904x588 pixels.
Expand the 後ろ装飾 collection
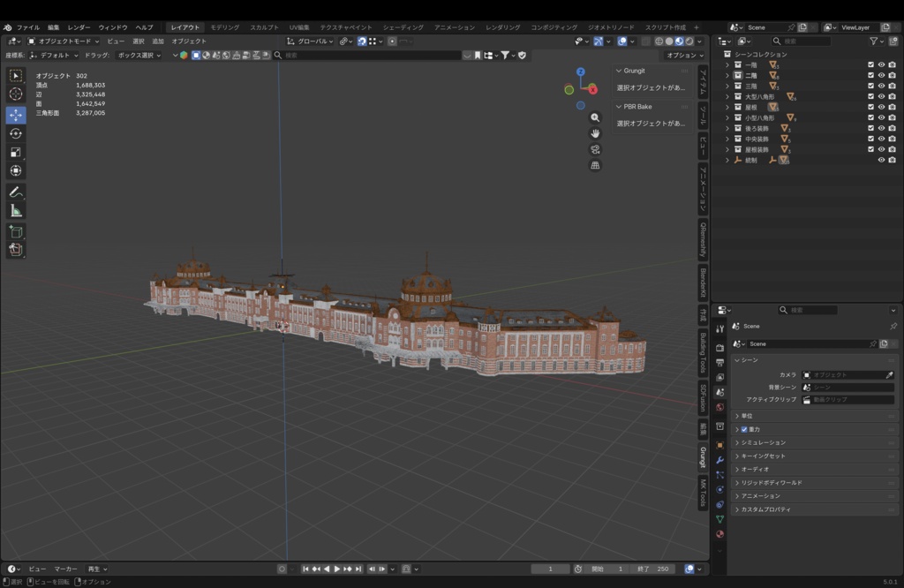(727, 129)
